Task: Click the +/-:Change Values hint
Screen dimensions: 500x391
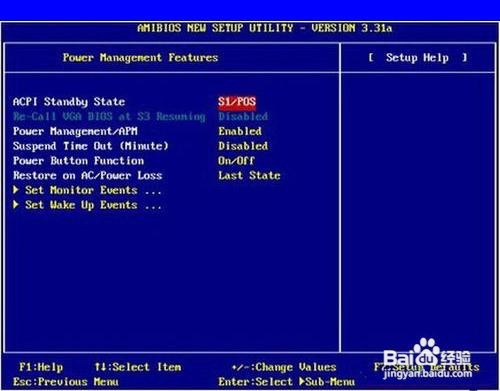Action: tap(284, 367)
